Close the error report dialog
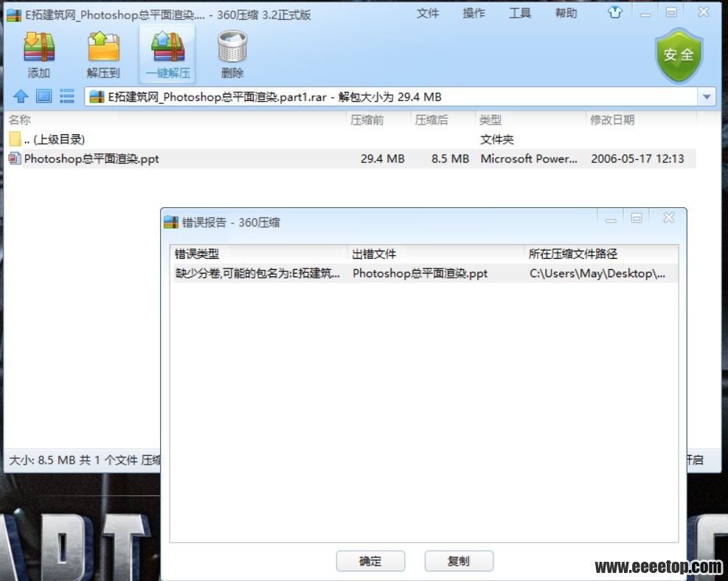728x581 pixels. pyautogui.click(x=668, y=218)
